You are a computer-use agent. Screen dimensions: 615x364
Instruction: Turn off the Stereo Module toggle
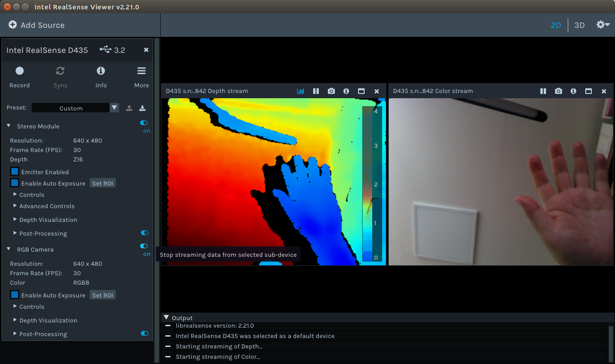[144, 123]
